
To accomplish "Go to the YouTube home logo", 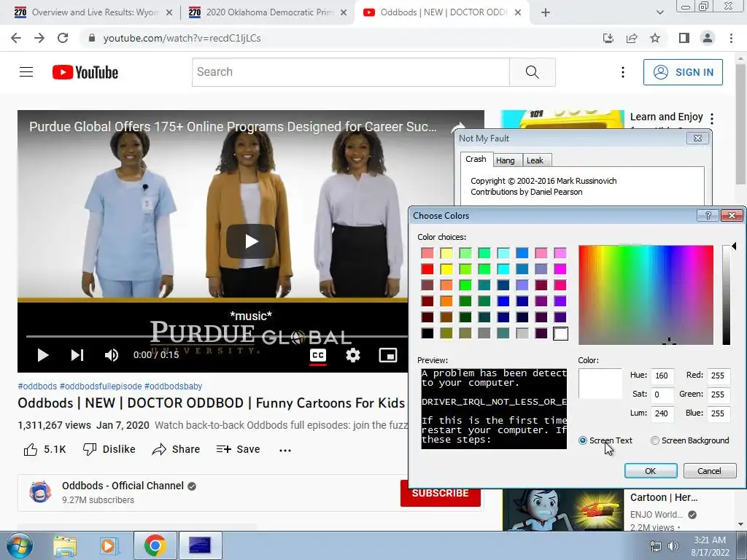I will (85, 72).
